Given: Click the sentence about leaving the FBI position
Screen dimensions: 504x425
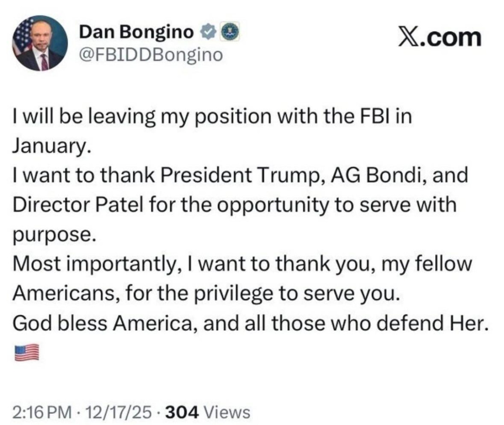Looking at the screenshot, I should coord(212,131).
